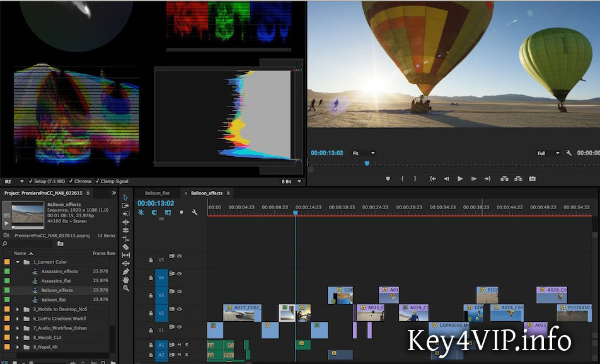The height and width of the screenshot is (364, 600).
Task: Step back one frame
Action: 446,179
